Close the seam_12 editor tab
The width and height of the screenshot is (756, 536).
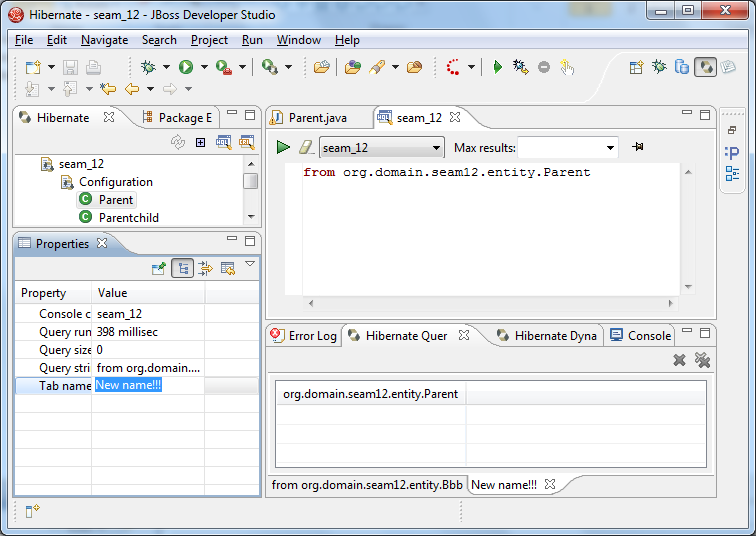(455, 117)
